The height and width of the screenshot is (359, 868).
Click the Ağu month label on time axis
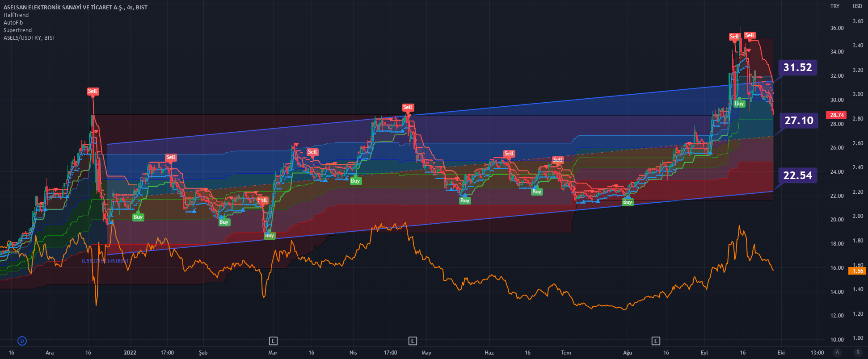coord(628,353)
